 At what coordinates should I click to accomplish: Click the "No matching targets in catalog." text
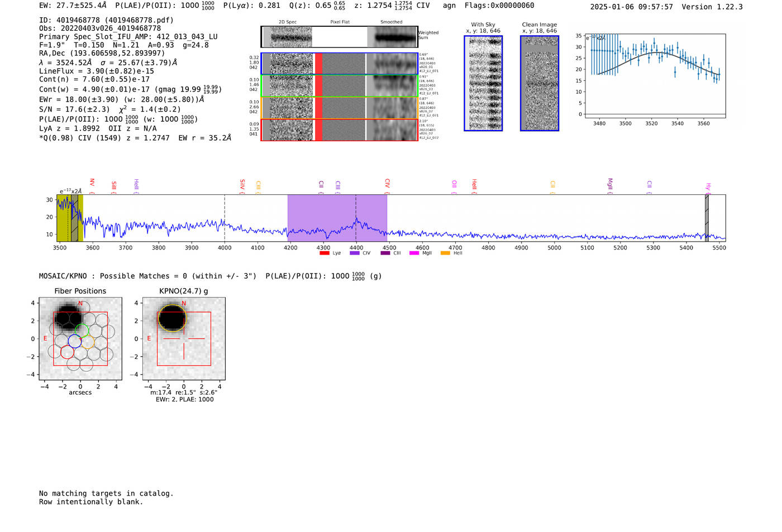106,493
